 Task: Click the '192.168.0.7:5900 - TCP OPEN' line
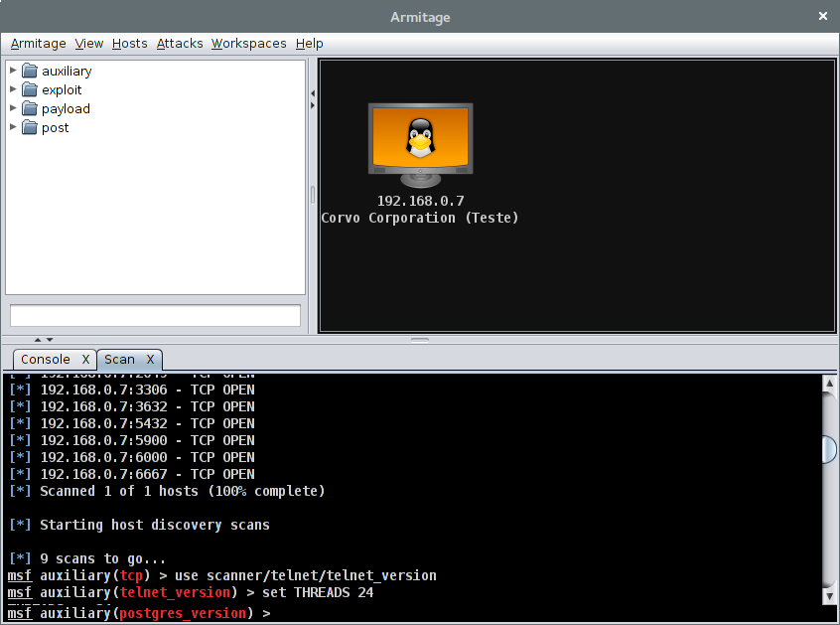pyautogui.click(x=132, y=440)
